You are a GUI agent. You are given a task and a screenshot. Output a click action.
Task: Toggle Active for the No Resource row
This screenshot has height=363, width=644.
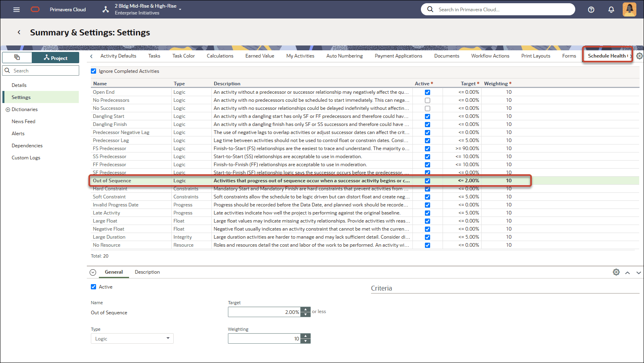[427, 245]
